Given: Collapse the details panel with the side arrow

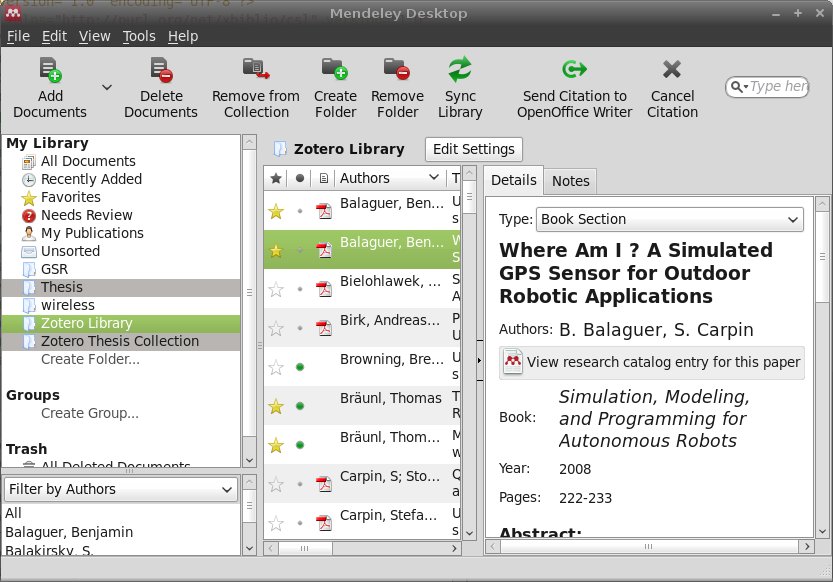Looking at the screenshot, I should tap(479, 360).
